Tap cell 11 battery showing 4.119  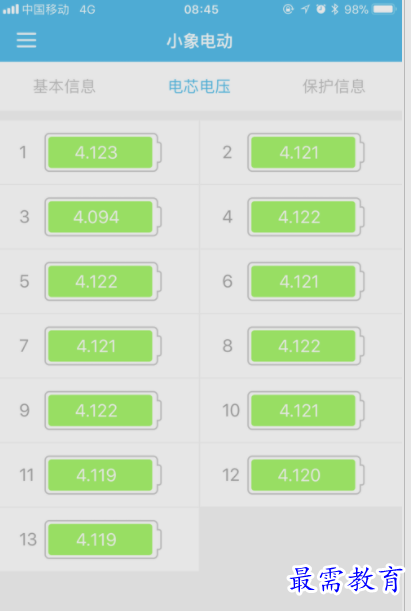(x=103, y=475)
